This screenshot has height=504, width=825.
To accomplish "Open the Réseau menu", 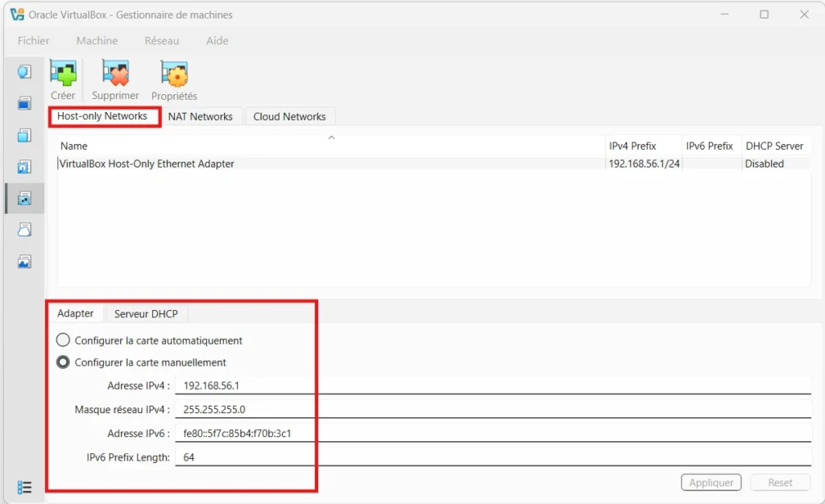I will click(x=161, y=40).
